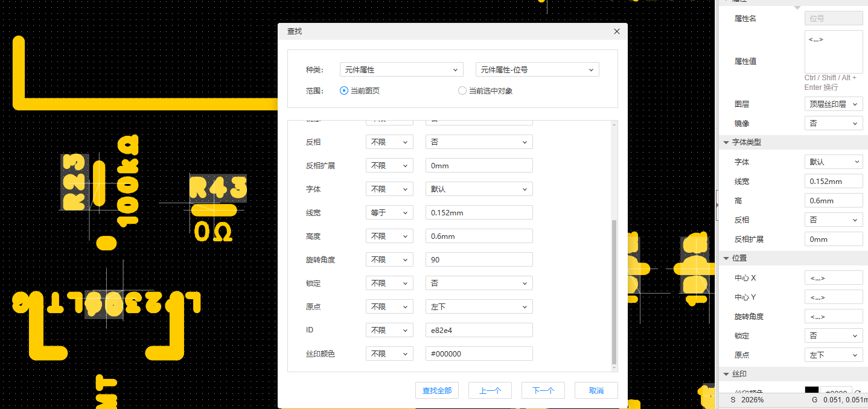Click the 丝印颜色 #000000 field in dialog

point(479,354)
